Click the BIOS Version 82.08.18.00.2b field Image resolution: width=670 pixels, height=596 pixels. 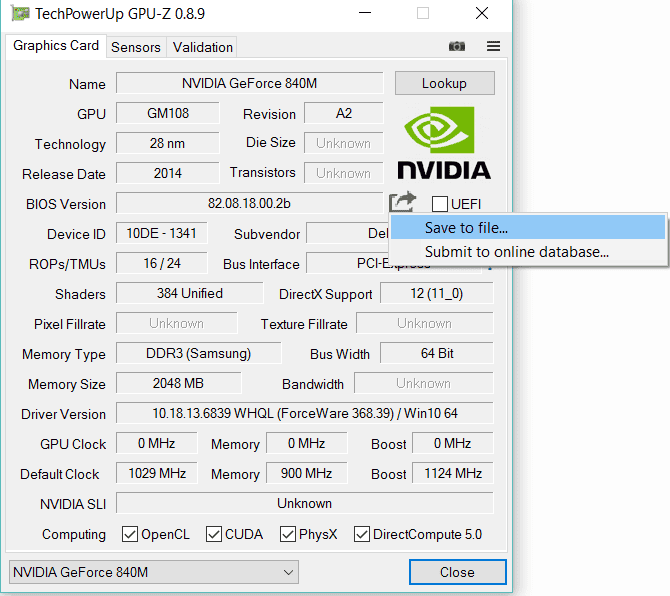(250, 203)
